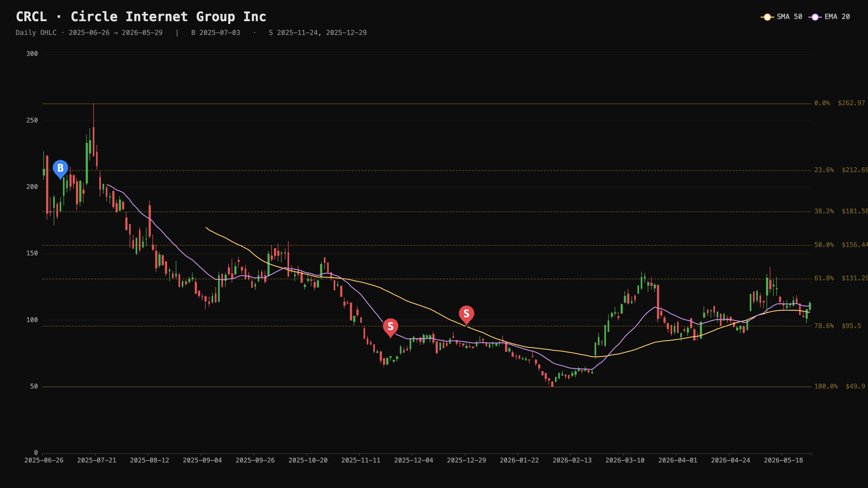
Task: Toggle the SMA 50 legend entry
Action: click(x=781, y=17)
